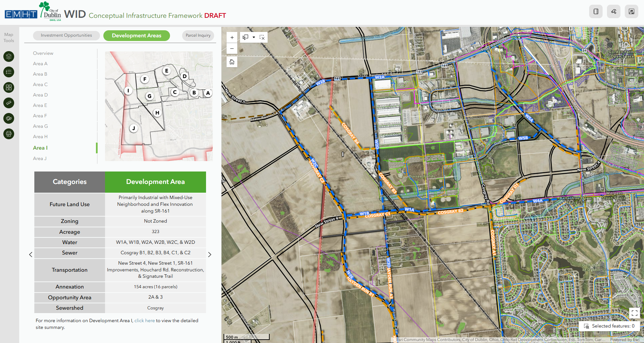Open the 'click here' site summary link
The height and width of the screenshot is (343, 644).
coord(144,320)
